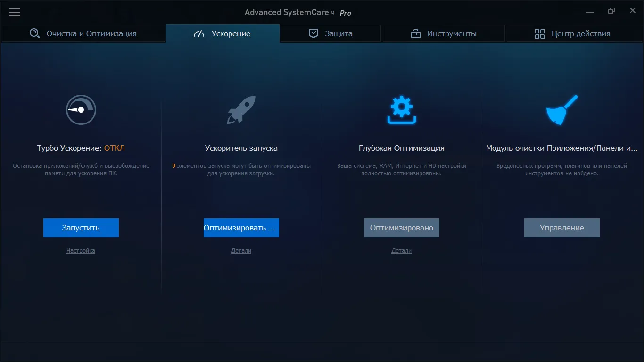The width and height of the screenshot is (644, 362).
Task: Click the toolbox icon on Инструменты tab
Action: [x=416, y=33]
